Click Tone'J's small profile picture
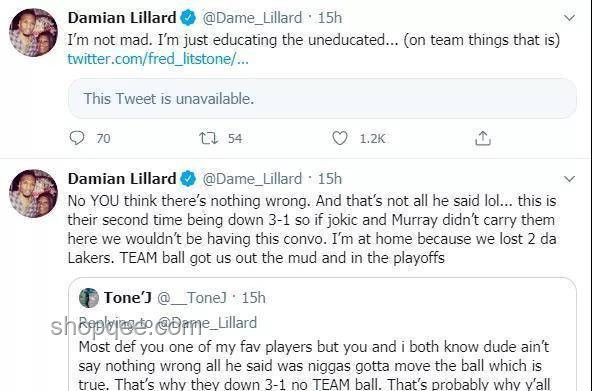The width and height of the screenshot is (592, 391). (89, 298)
